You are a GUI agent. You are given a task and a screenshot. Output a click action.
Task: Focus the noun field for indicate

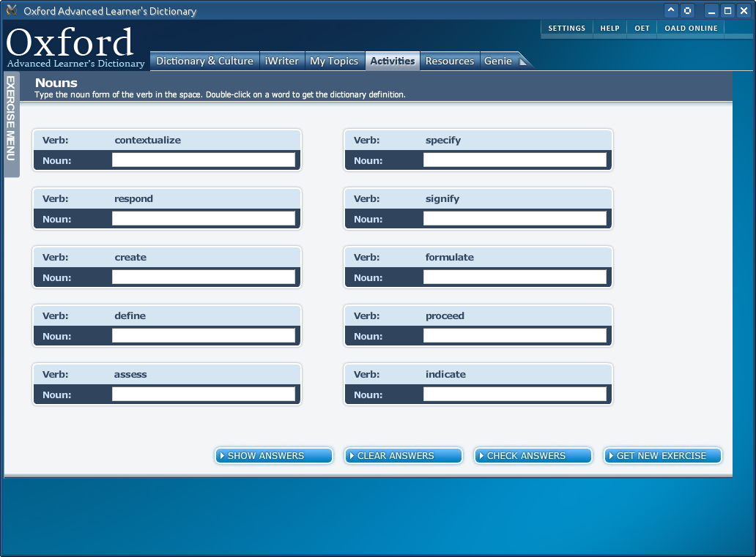pos(515,394)
